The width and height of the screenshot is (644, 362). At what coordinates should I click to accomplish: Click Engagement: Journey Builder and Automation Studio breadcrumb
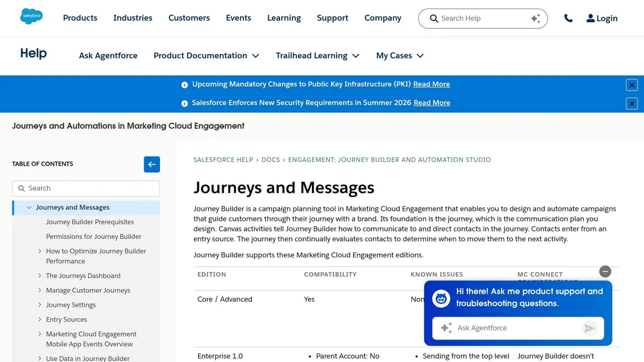tap(390, 160)
